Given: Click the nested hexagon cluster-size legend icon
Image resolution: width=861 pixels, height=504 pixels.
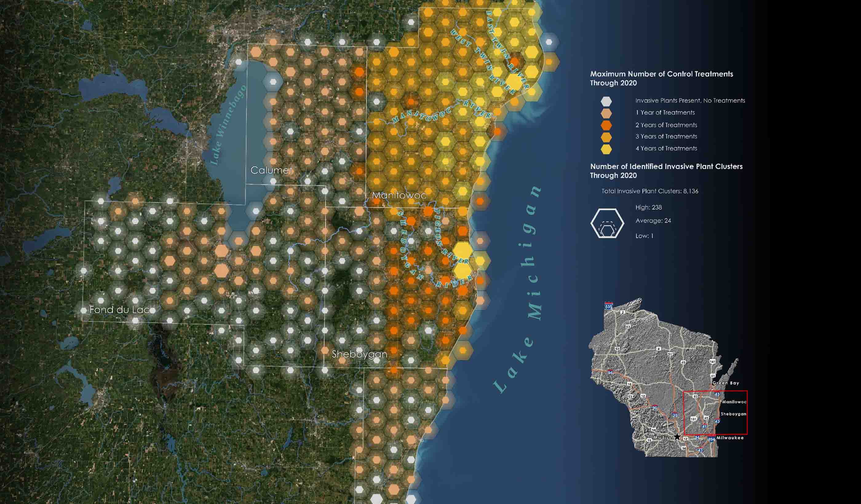Looking at the screenshot, I should [607, 223].
